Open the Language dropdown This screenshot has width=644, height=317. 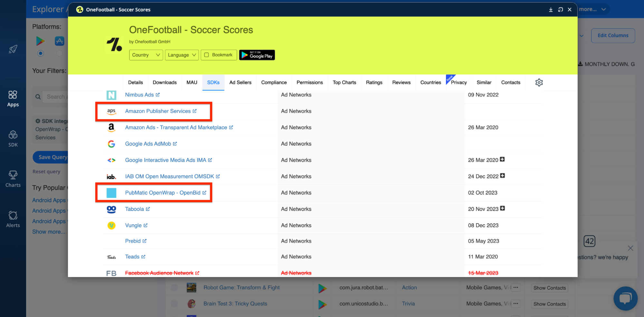(x=182, y=55)
